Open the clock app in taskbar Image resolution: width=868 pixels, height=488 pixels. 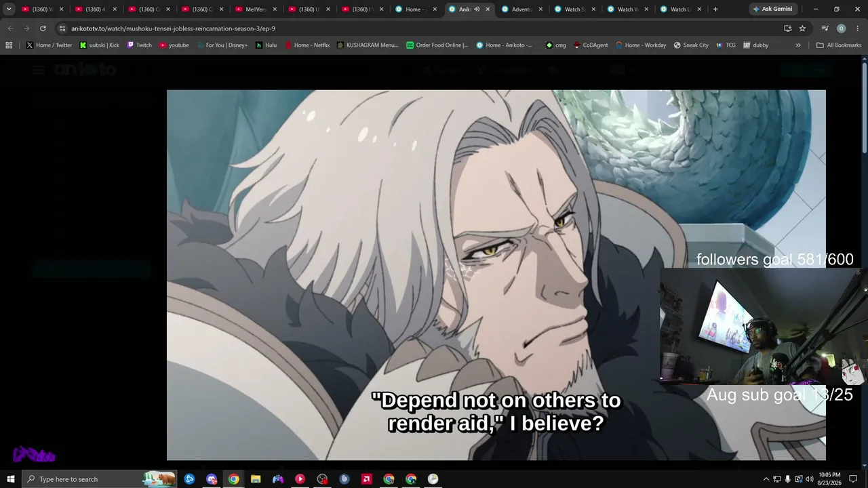click(x=433, y=479)
